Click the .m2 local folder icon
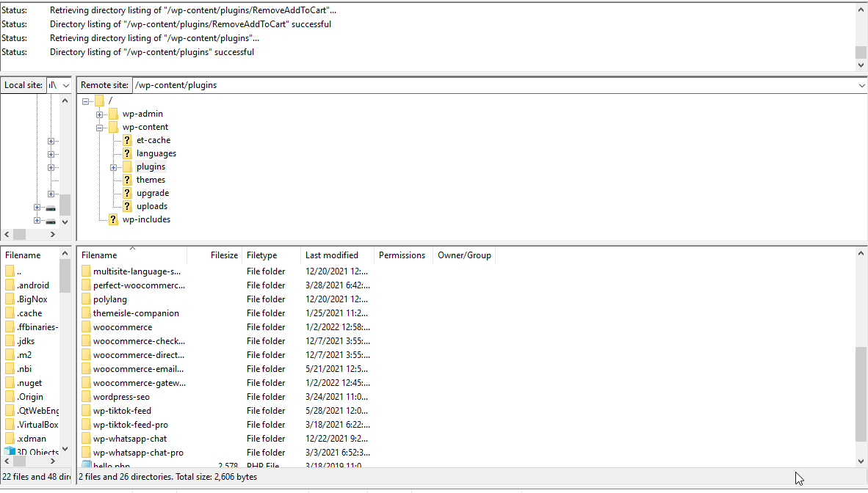Screen dimensions: 868x493 click(x=10, y=354)
